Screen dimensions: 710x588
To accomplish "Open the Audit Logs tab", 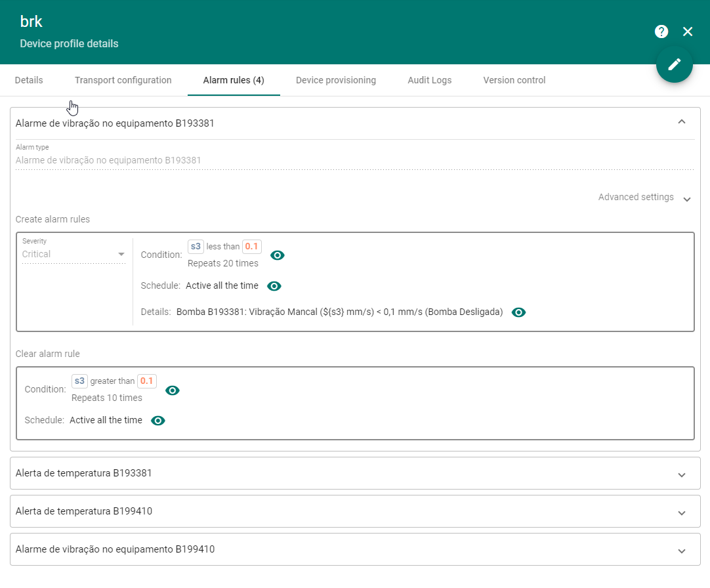I will coord(429,79).
